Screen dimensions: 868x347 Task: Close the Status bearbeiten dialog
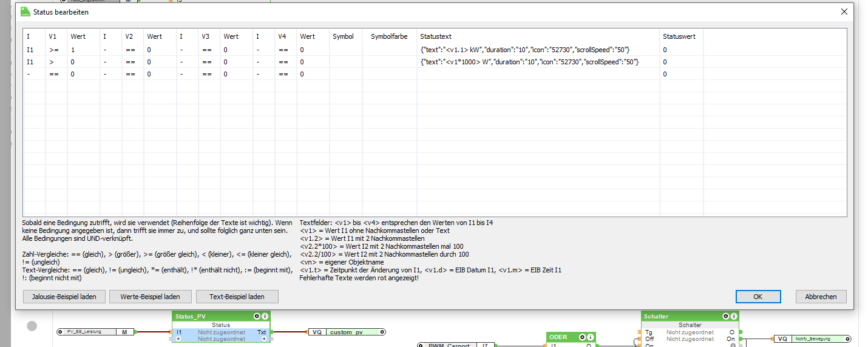844,12
